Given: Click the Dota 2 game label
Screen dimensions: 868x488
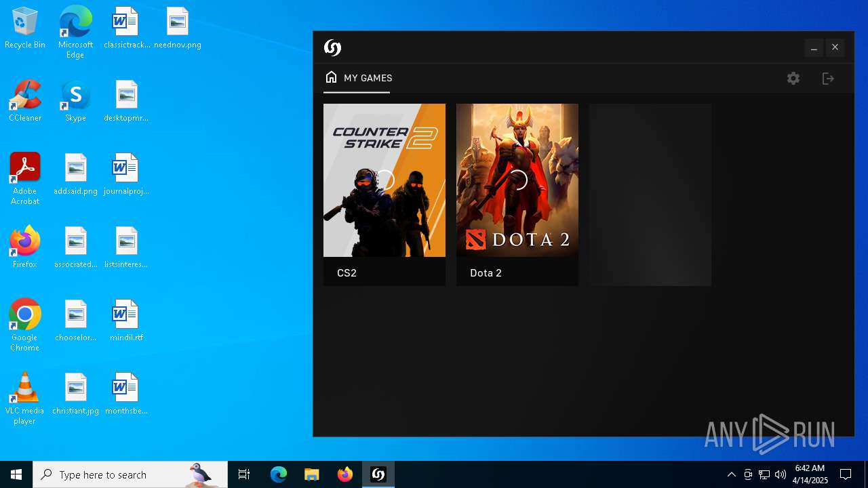Looking at the screenshot, I should [x=486, y=273].
